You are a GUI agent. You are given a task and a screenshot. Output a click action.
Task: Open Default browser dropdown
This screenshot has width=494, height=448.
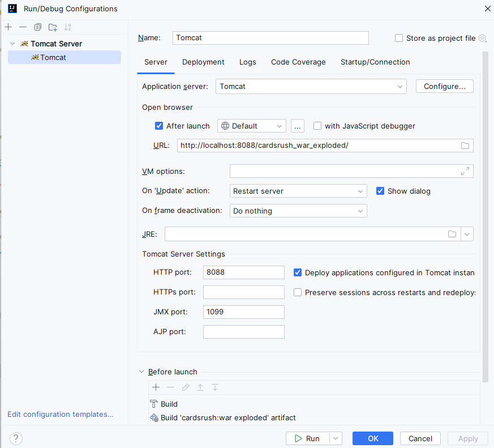[252, 126]
